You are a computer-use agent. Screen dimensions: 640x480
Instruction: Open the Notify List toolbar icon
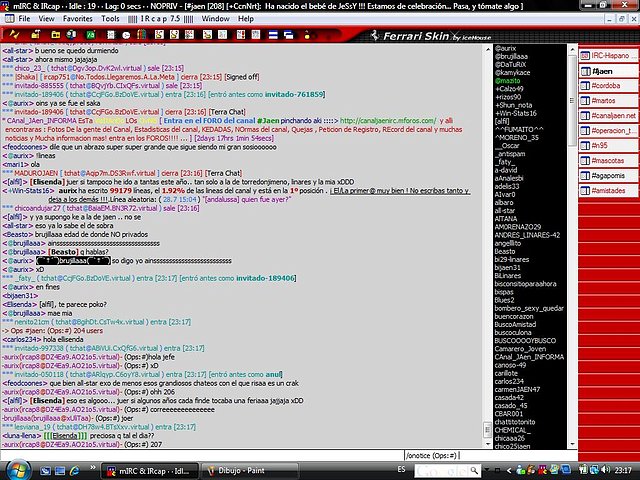241,35
